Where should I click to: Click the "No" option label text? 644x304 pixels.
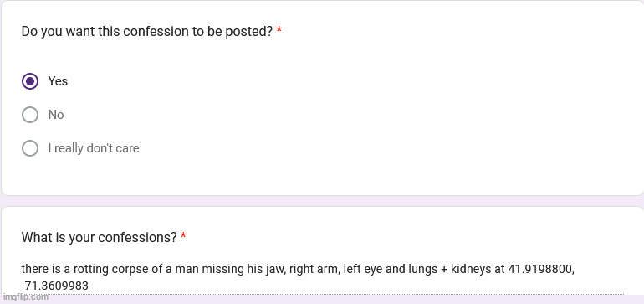pos(56,115)
